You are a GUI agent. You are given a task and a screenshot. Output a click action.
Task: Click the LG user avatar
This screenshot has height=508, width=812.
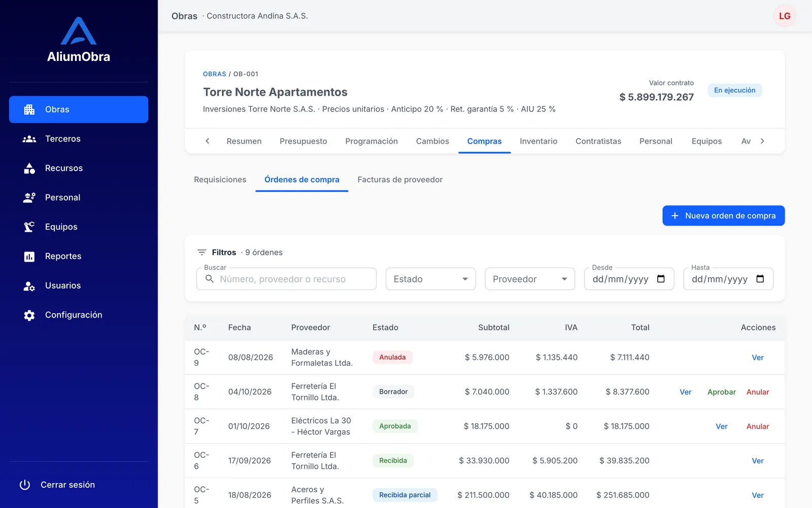[x=785, y=16]
